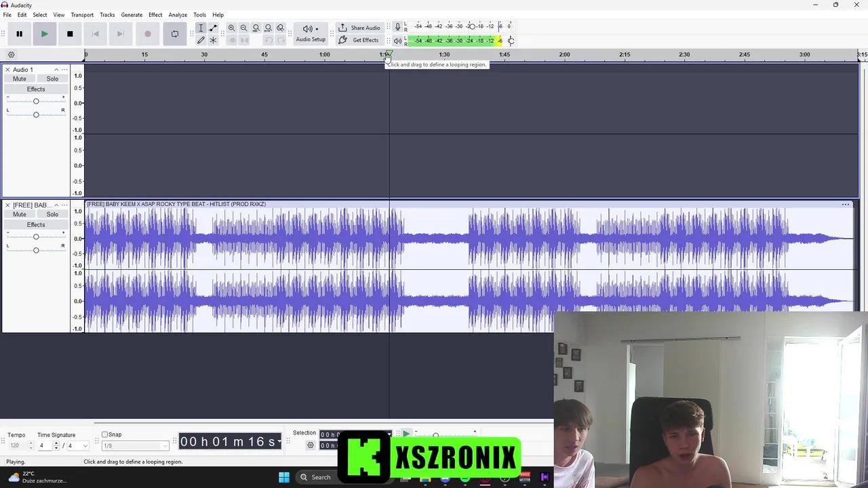Select the Envelope tool
The height and width of the screenshot is (488, 868).
coord(213,28)
